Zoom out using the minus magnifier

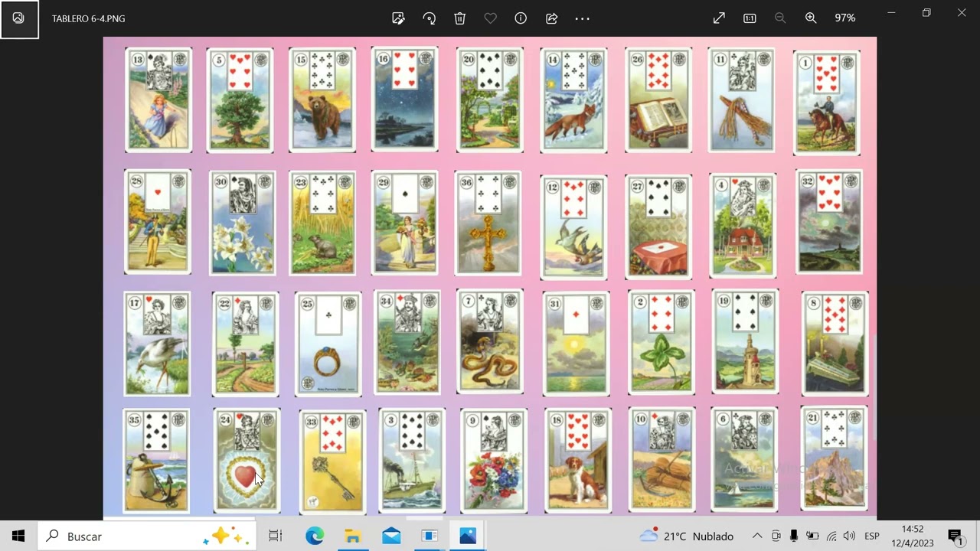(780, 18)
